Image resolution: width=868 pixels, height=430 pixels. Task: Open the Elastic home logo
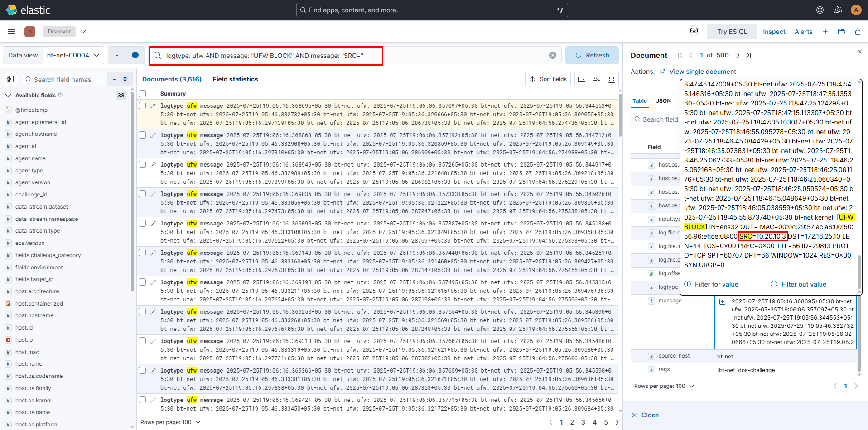[x=28, y=10]
